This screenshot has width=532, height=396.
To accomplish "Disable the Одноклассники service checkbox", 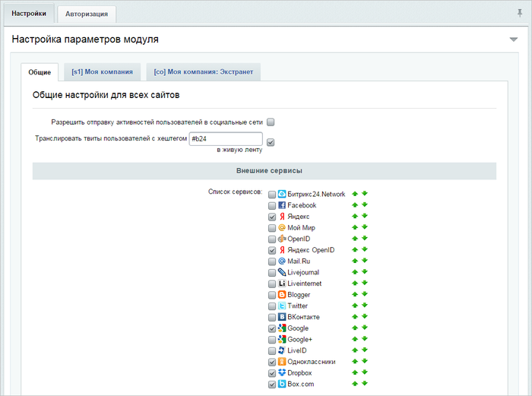I will point(272,362).
